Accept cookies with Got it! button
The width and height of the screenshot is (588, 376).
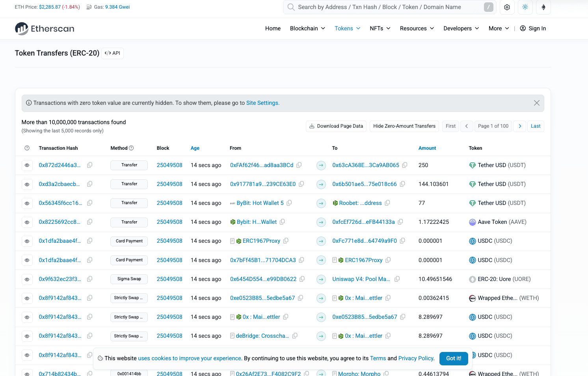[454, 358]
